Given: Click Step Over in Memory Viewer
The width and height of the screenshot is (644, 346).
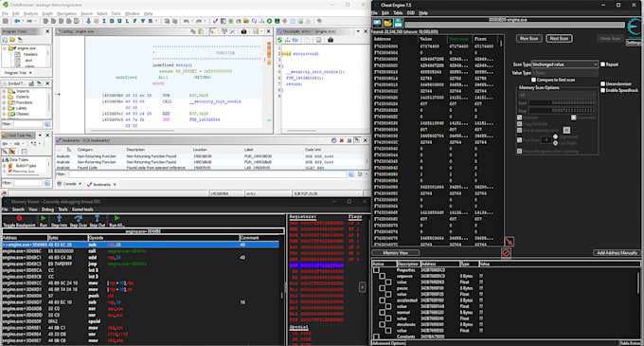Looking at the screenshot, I should coord(78,221).
